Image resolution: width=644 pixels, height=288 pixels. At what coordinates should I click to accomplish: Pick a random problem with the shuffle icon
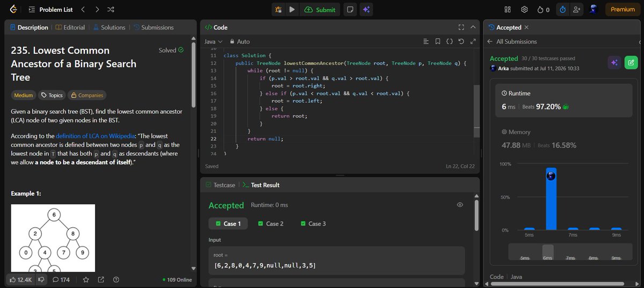tap(111, 10)
